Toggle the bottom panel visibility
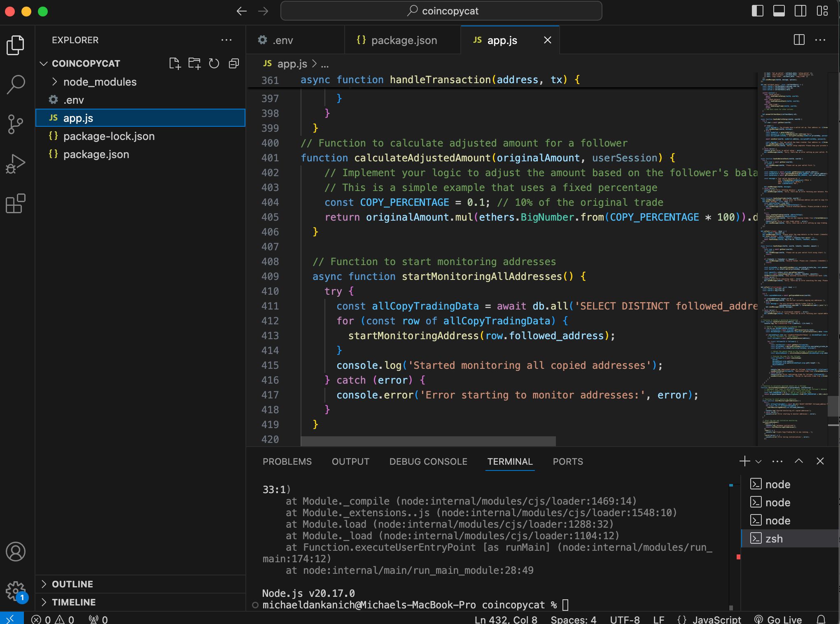The width and height of the screenshot is (840, 624). pos(779,11)
